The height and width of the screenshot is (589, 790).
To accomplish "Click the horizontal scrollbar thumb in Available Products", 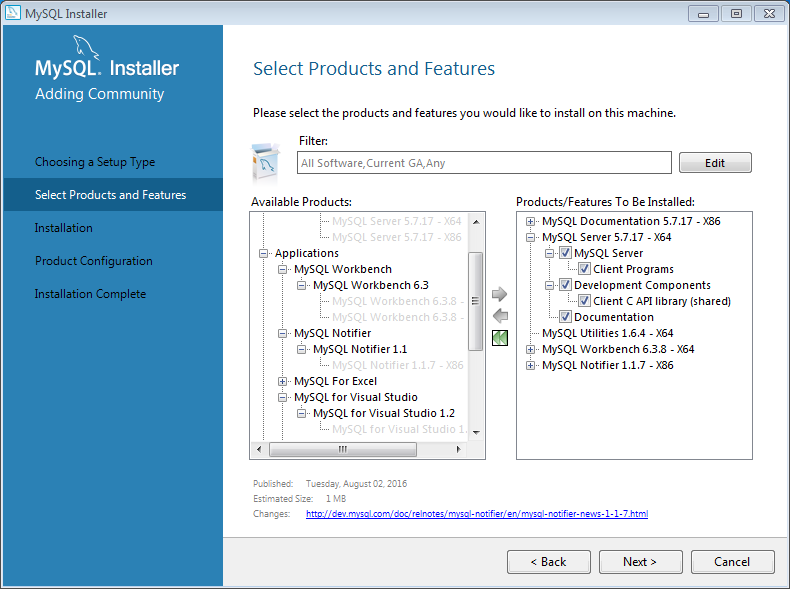I will coord(343,449).
